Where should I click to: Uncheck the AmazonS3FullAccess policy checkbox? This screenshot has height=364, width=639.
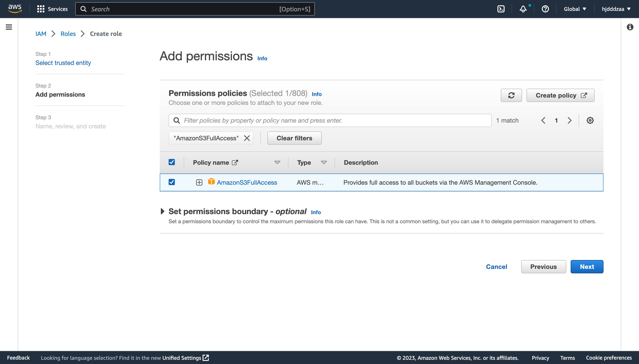pyautogui.click(x=172, y=182)
